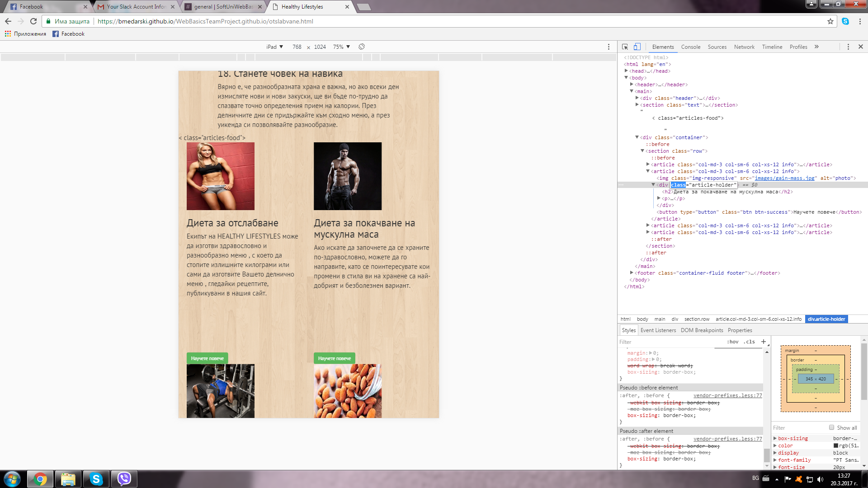Launch Viber from the taskbar
Viewport: 868px width, 488px height.
click(x=124, y=479)
